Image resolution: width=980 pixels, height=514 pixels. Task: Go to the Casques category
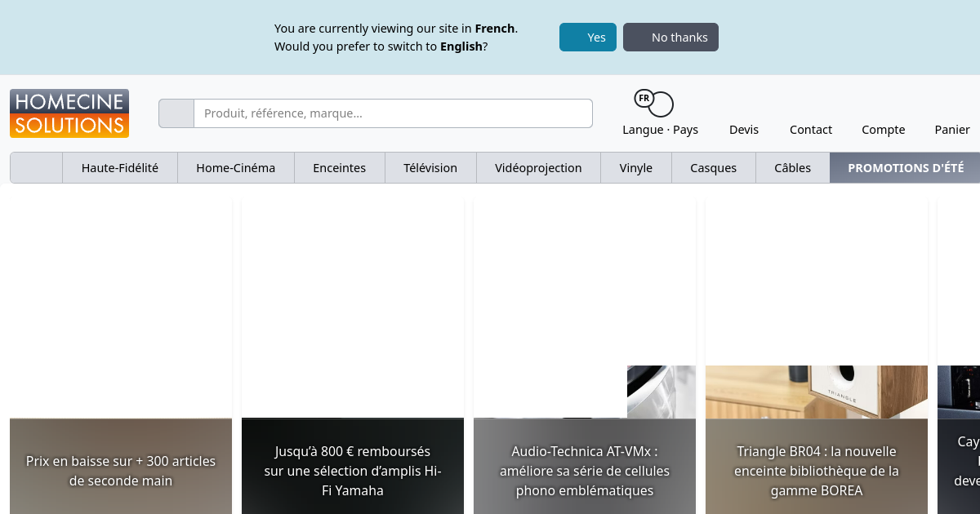click(x=714, y=168)
